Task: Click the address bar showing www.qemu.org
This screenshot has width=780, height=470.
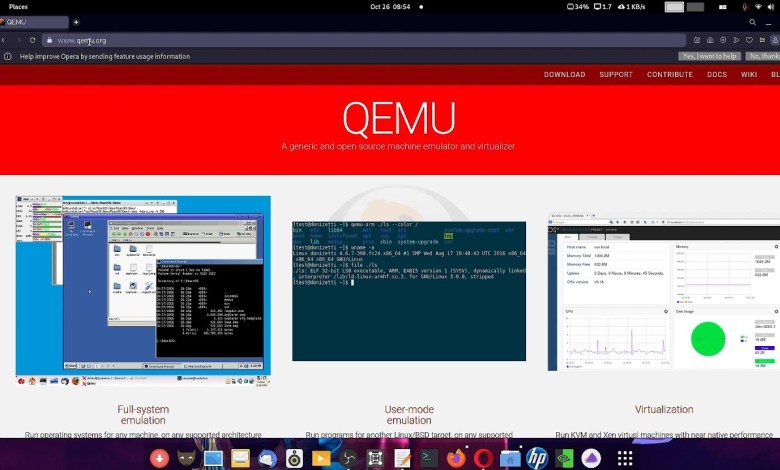Action: [363, 40]
